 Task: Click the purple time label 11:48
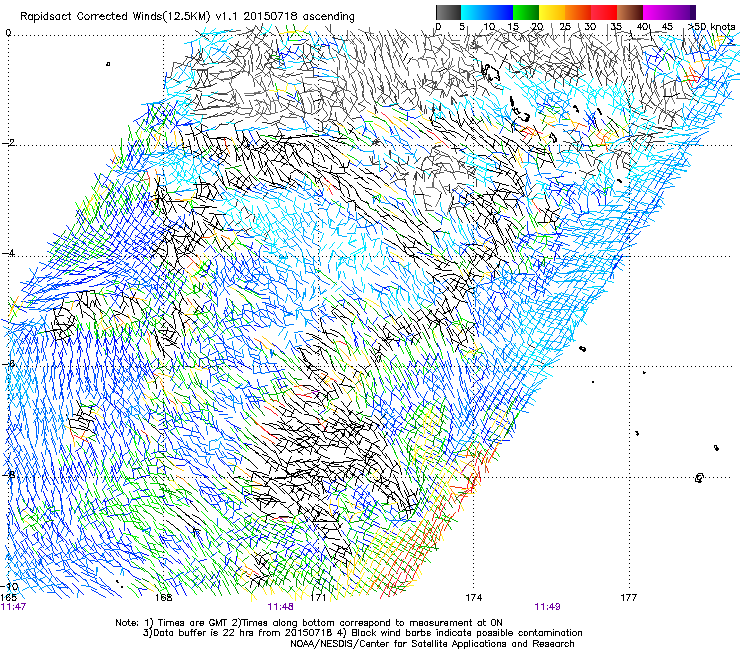click(280, 607)
